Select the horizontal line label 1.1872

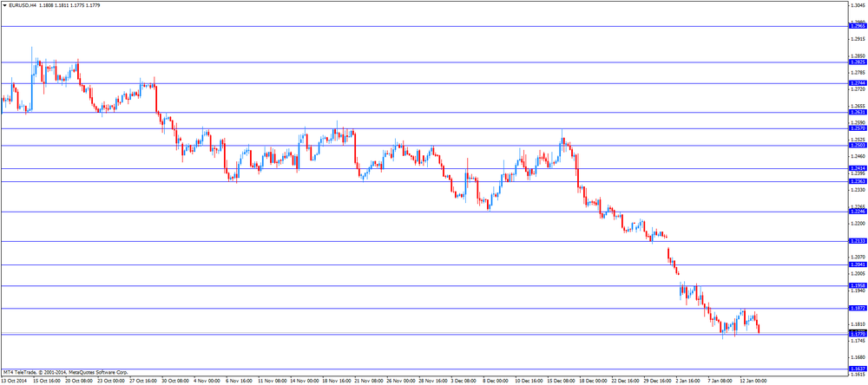[857, 308]
